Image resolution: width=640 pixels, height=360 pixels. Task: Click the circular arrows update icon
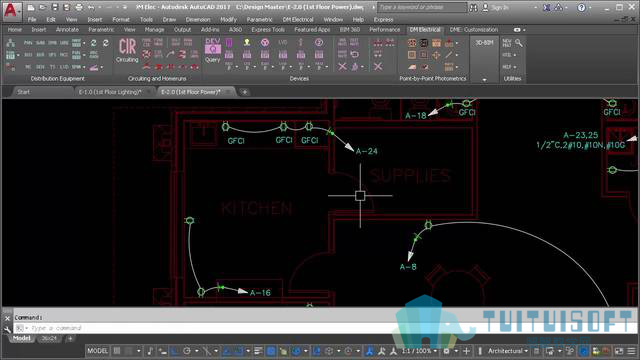(x=93, y=43)
